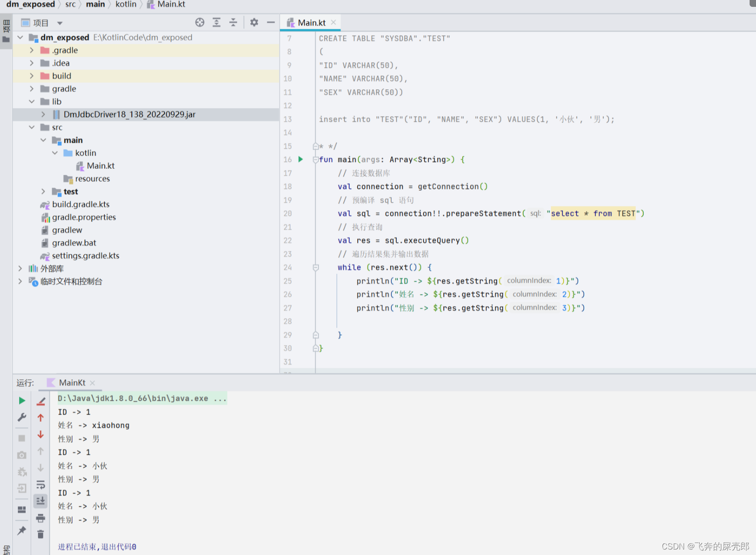756x555 pixels.
Task: Click the print console output icon
Action: (41, 517)
